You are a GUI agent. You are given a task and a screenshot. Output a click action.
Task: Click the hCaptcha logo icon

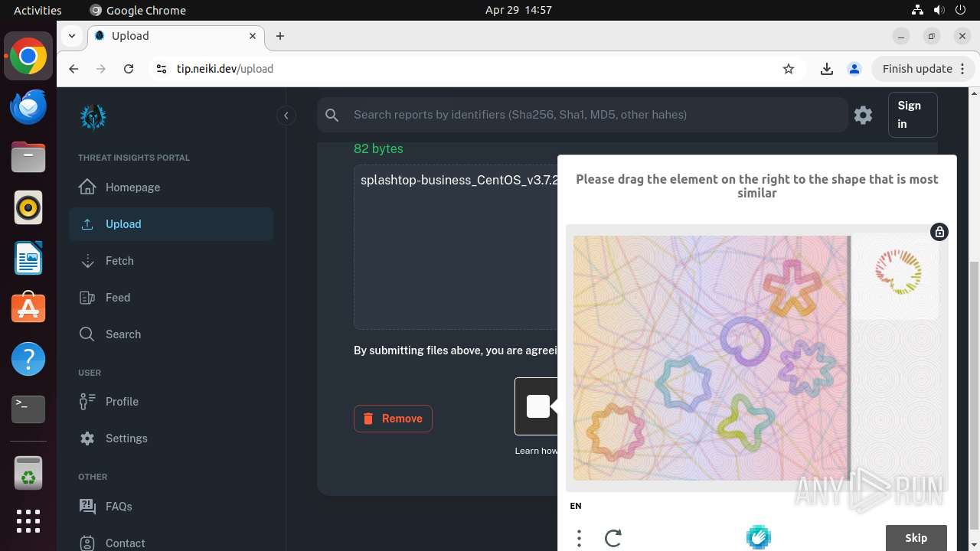click(x=758, y=537)
